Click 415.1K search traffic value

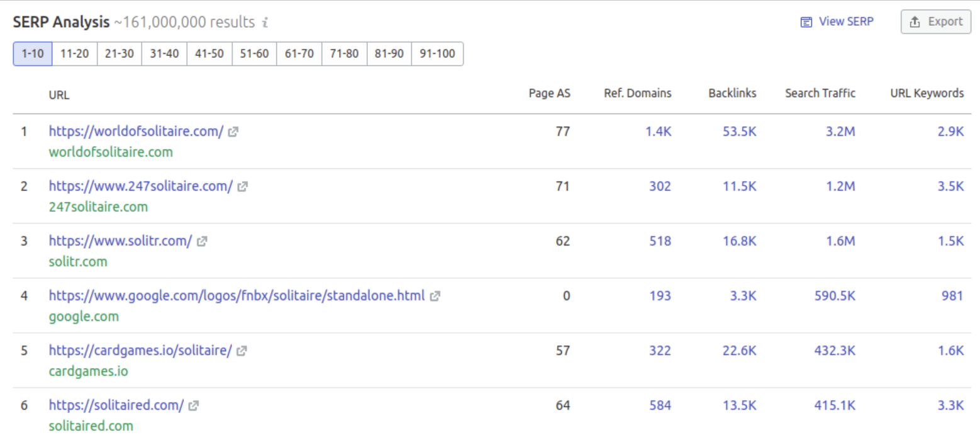(x=835, y=405)
